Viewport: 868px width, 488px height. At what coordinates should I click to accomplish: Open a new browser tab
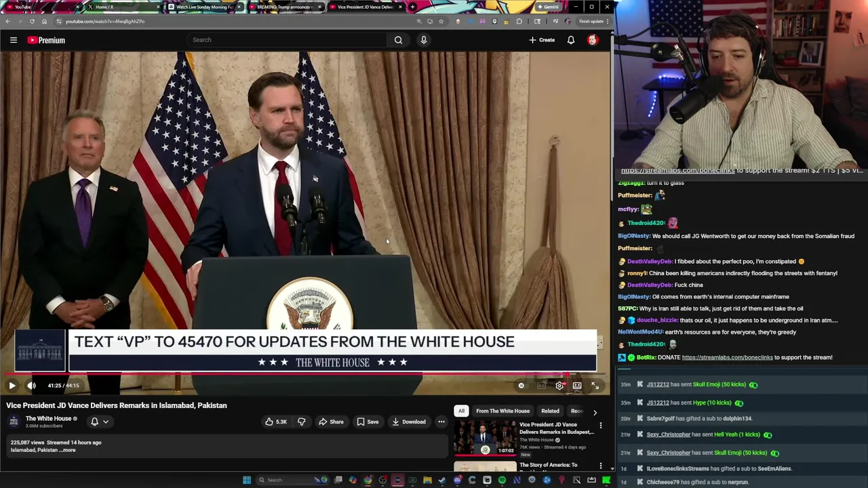tap(412, 7)
